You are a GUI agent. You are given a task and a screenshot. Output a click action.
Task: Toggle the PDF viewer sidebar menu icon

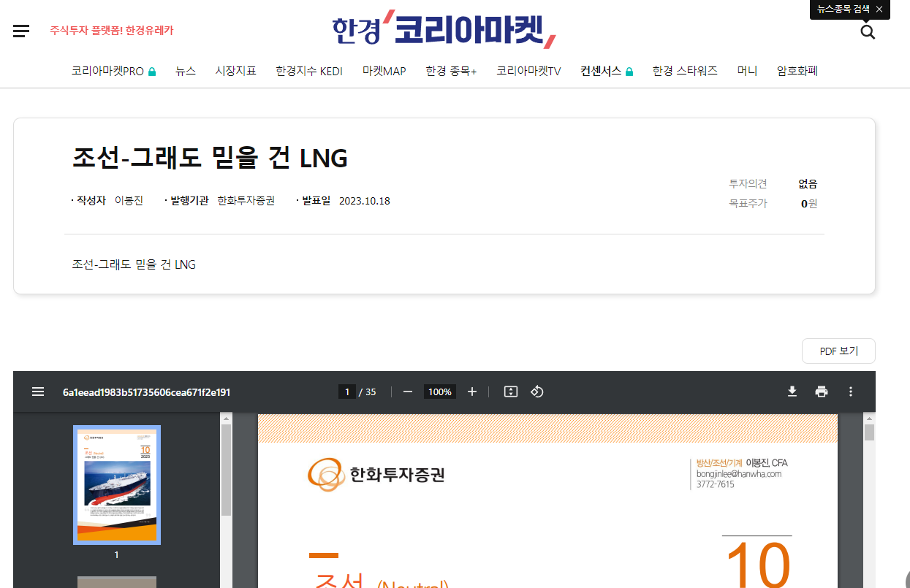(x=38, y=392)
